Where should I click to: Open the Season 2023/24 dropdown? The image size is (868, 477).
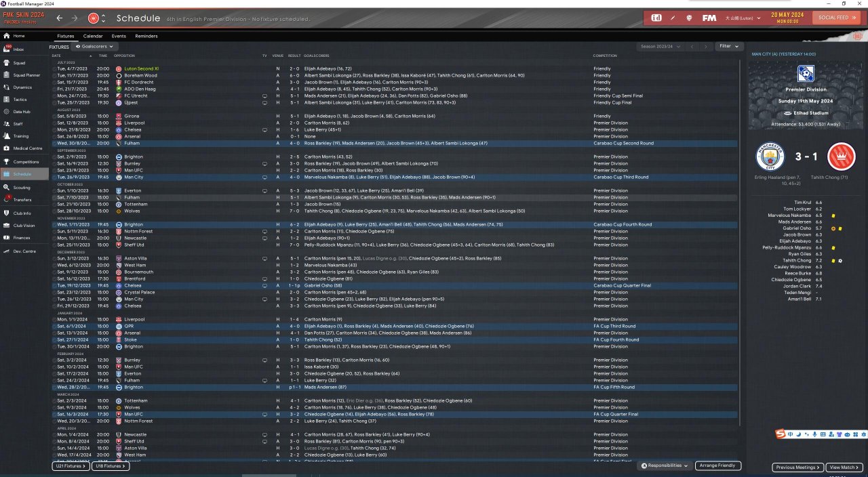coord(659,47)
